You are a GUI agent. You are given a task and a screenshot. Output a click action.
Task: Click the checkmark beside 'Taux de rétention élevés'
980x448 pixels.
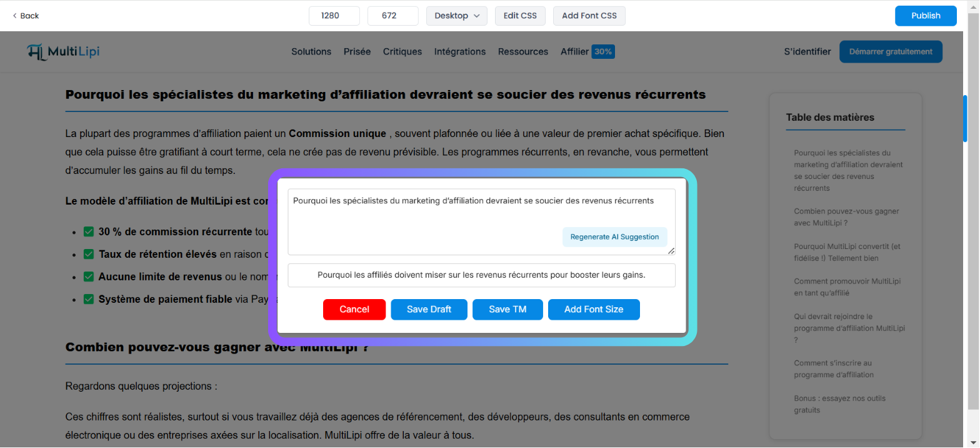click(x=88, y=254)
